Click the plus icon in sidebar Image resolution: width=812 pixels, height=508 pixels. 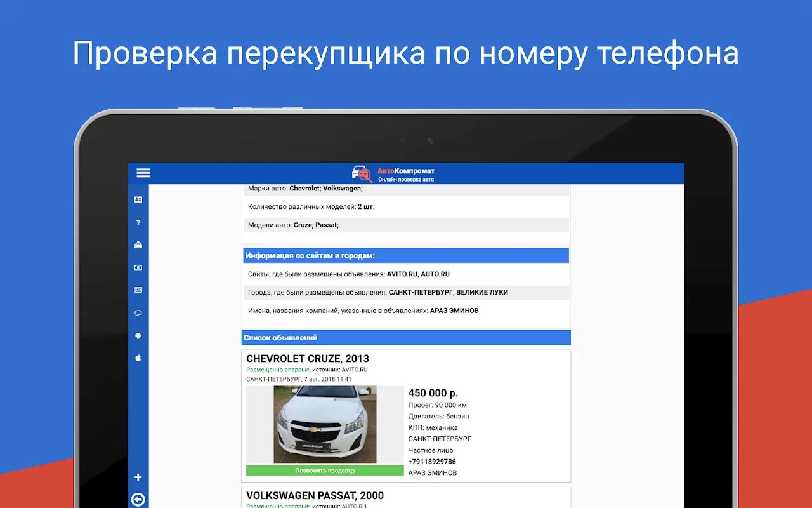(138, 477)
